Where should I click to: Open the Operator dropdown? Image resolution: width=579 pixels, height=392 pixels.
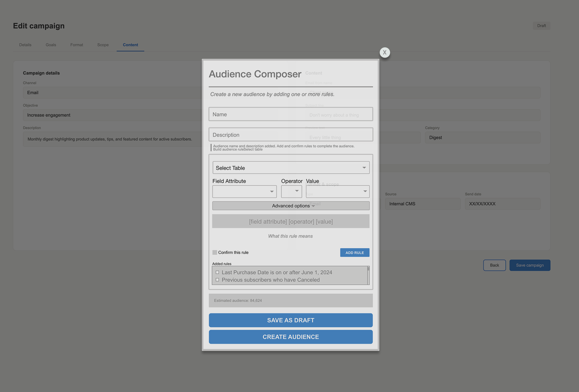291,191
